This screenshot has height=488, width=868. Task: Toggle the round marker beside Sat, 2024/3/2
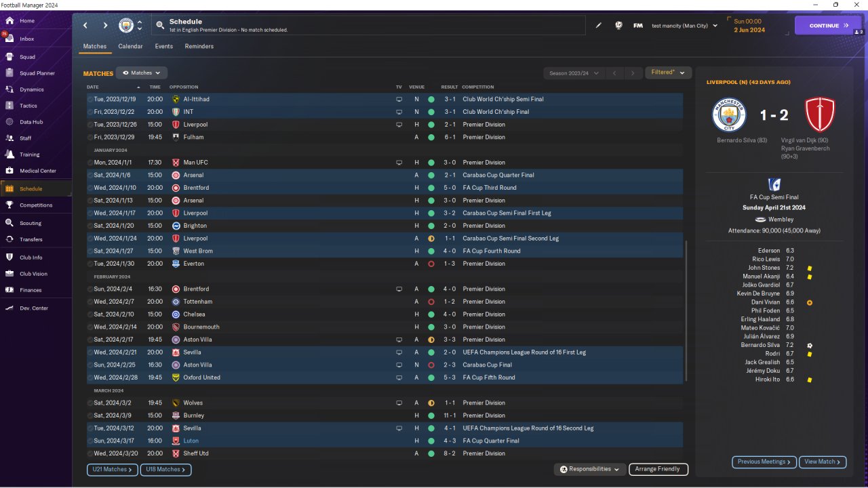coord(90,403)
